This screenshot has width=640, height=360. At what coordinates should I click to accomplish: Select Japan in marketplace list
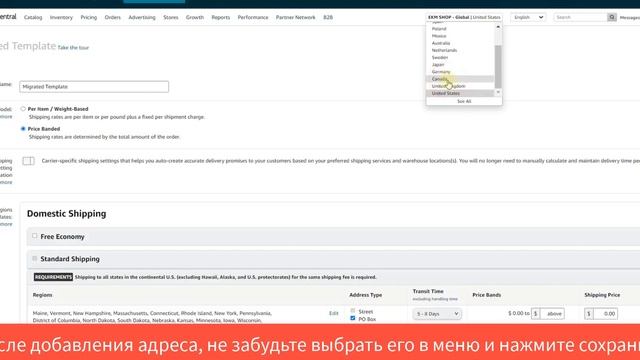coord(438,64)
